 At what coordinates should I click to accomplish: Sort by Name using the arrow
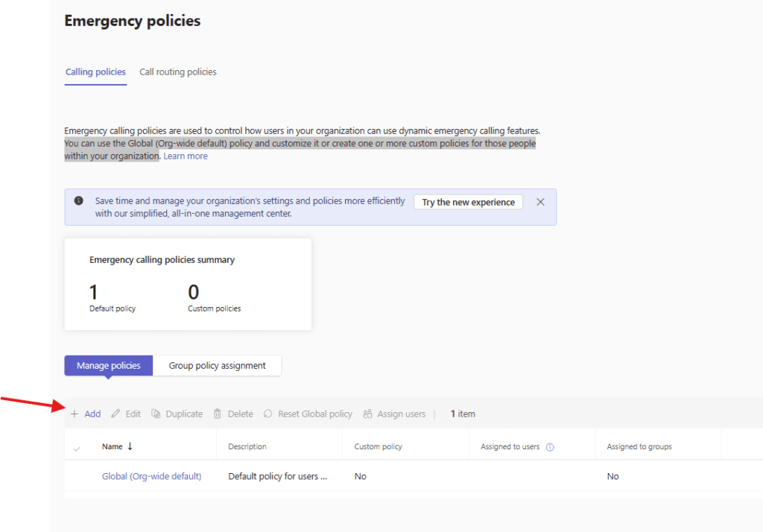click(130, 446)
